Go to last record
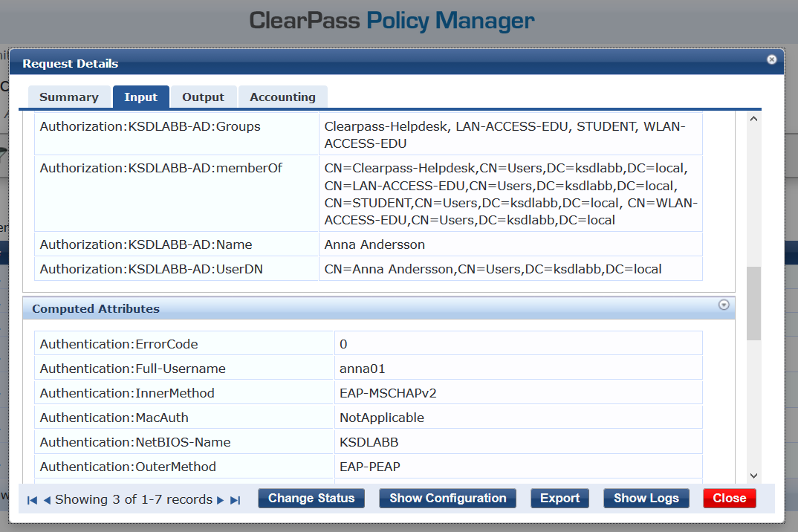Viewport: 798px width, 532px height. pos(235,501)
